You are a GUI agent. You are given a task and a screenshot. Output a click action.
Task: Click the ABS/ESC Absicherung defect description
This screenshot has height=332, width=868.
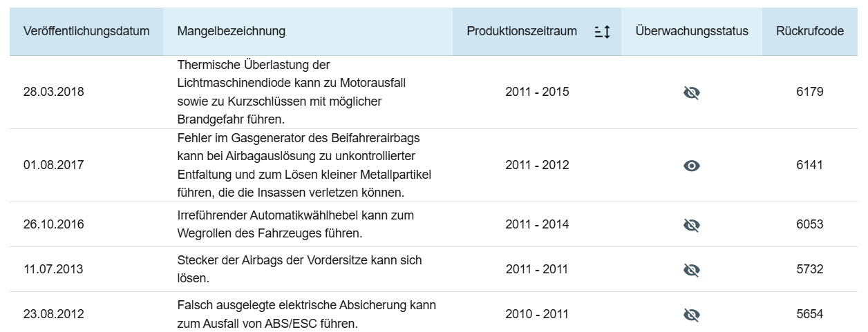pyautogui.click(x=306, y=314)
